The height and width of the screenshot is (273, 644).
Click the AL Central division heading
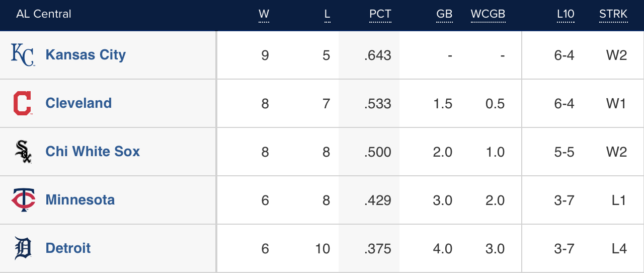coord(44,14)
